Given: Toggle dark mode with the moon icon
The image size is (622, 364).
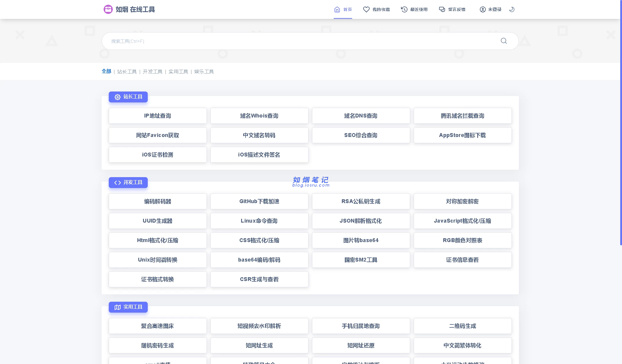Looking at the screenshot, I should pyautogui.click(x=512, y=9).
